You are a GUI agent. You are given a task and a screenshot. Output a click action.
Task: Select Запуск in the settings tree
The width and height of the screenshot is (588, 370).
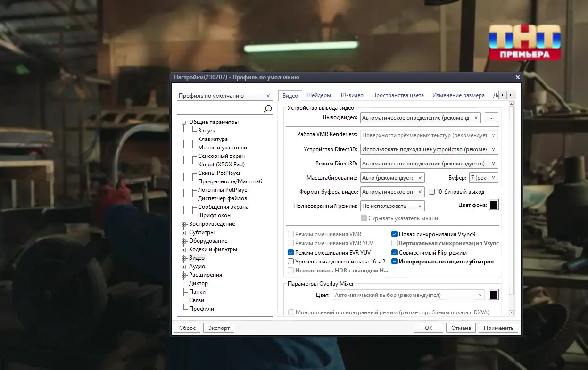tap(207, 131)
